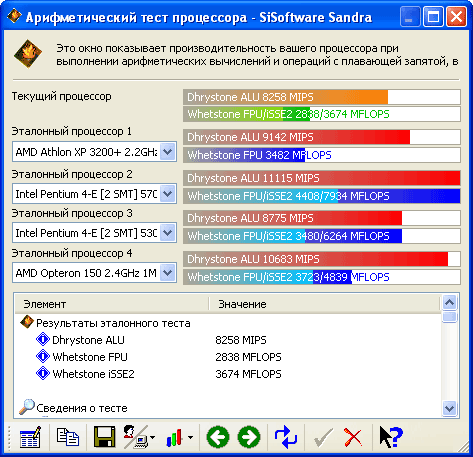Click the context help cursor icon
473x457 pixels.
(391, 437)
